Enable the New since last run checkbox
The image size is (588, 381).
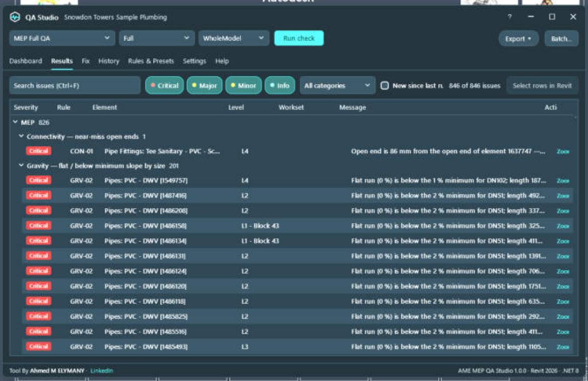(385, 86)
